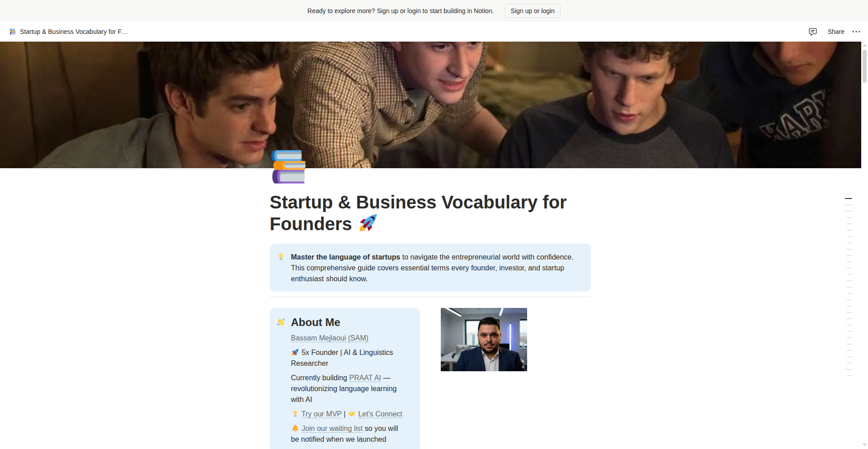This screenshot has width=868, height=449.
Task: Jump to first table of contents marker
Action: 849,199
